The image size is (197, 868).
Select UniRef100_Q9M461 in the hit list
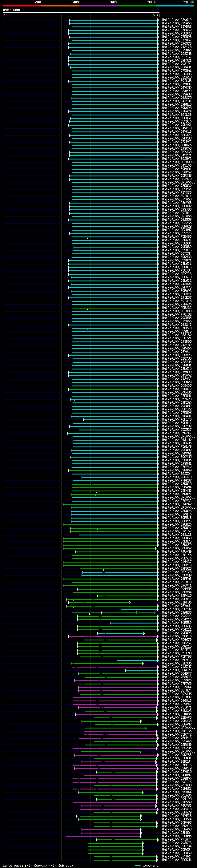[x=177, y=125]
